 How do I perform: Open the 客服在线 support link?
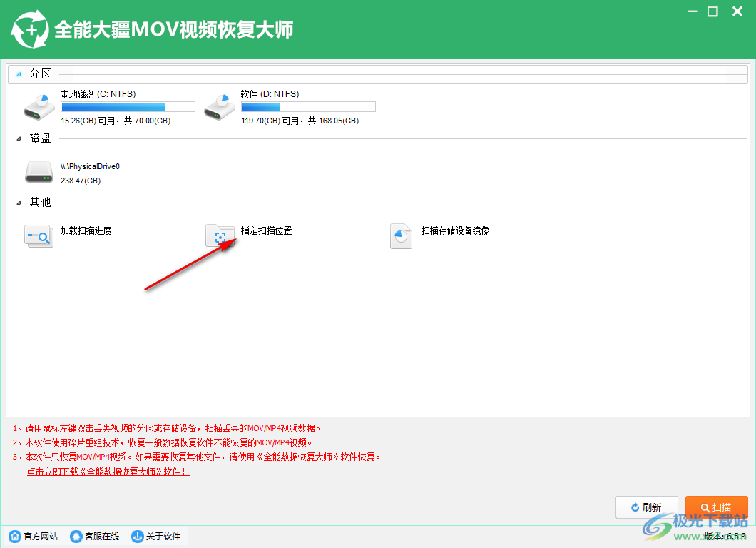(102, 536)
